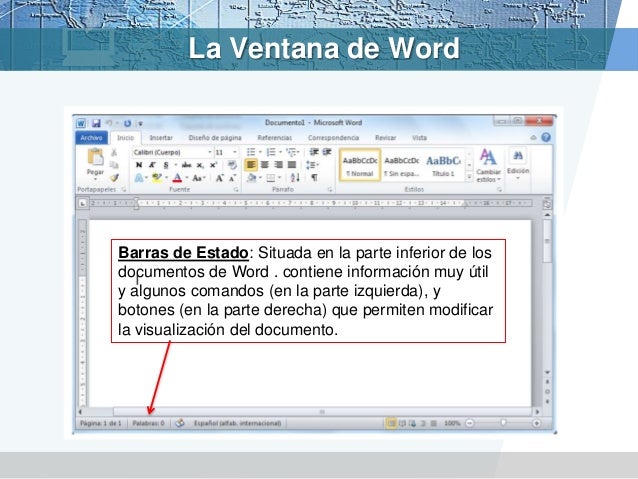This screenshot has height=479, width=638.
Task: Click the Save icon in Quick Access toolbar
Action: 96,123
